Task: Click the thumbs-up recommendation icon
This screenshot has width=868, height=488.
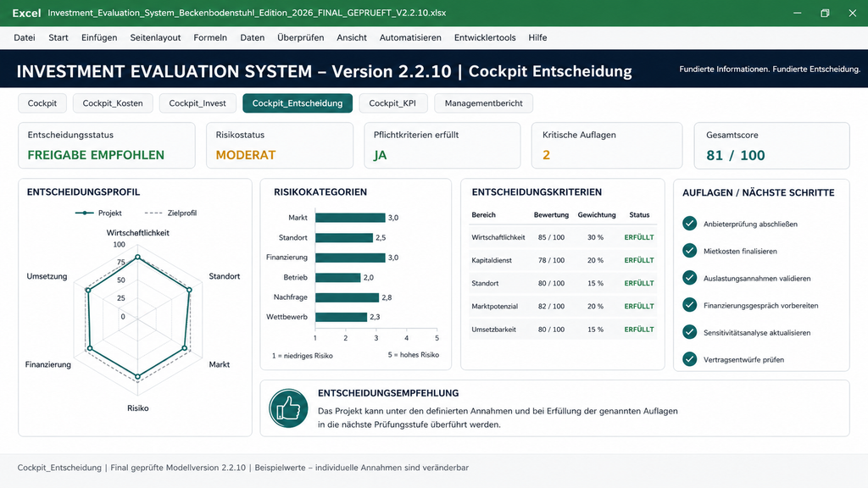Action: tap(288, 408)
